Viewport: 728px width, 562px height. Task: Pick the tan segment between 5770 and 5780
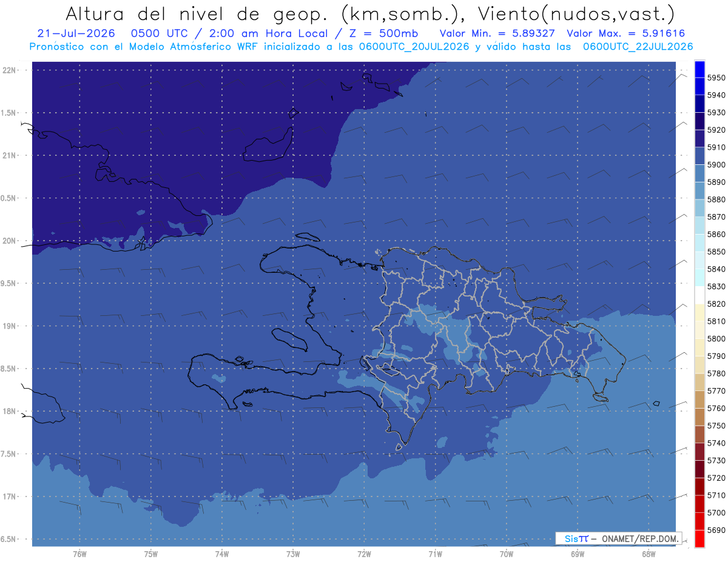click(x=699, y=382)
